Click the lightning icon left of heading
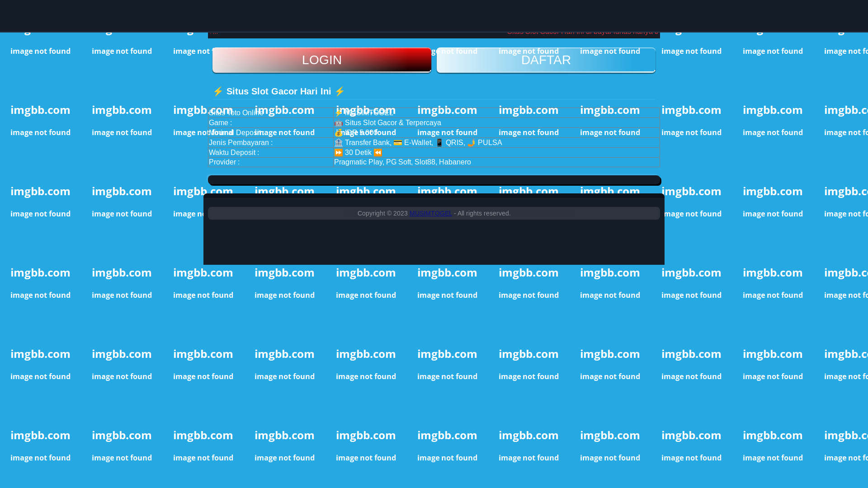The width and height of the screenshot is (868, 488). point(218,91)
